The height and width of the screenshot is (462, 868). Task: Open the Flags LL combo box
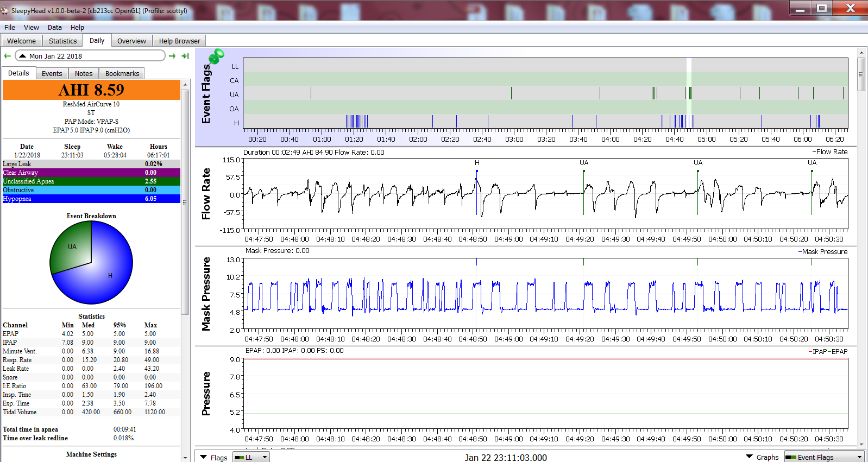click(x=251, y=457)
